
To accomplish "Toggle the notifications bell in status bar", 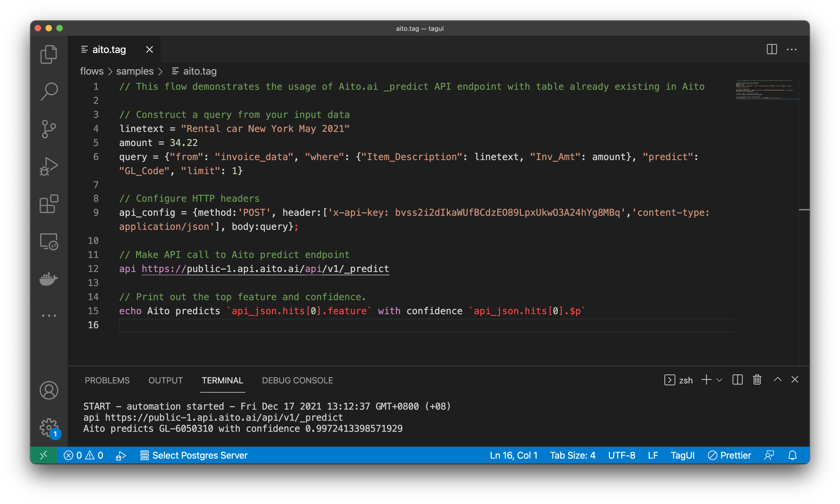I will 792,455.
